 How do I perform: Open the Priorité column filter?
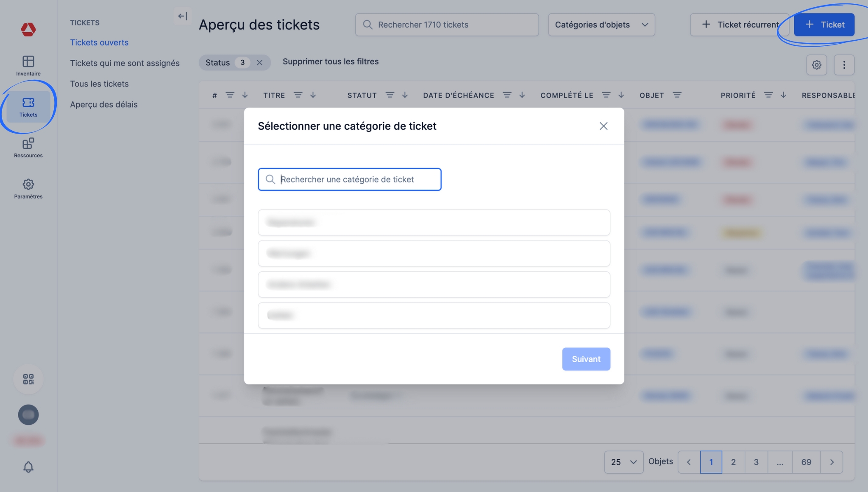pyautogui.click(x=768, y=95)
